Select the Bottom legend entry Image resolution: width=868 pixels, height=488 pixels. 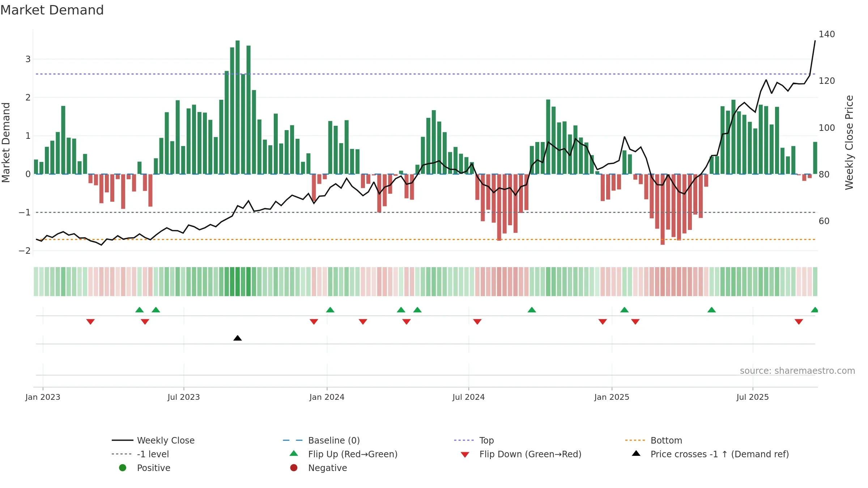click(x=653, y=440)
